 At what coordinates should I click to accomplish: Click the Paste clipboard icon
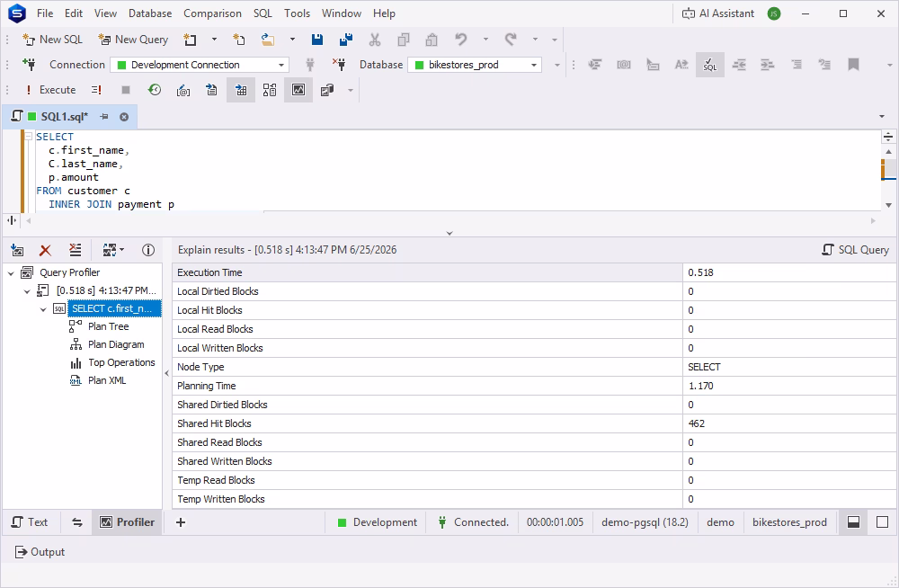pos(432,40)
